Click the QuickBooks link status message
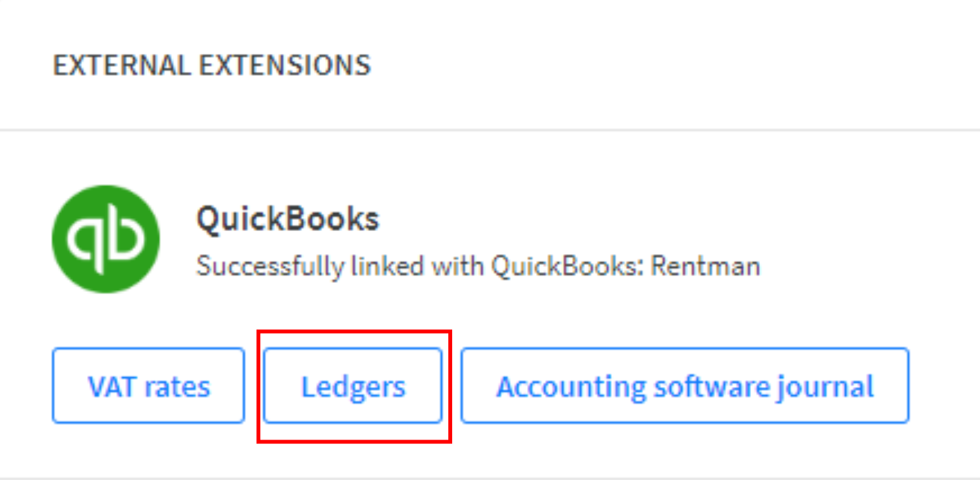 478,266
